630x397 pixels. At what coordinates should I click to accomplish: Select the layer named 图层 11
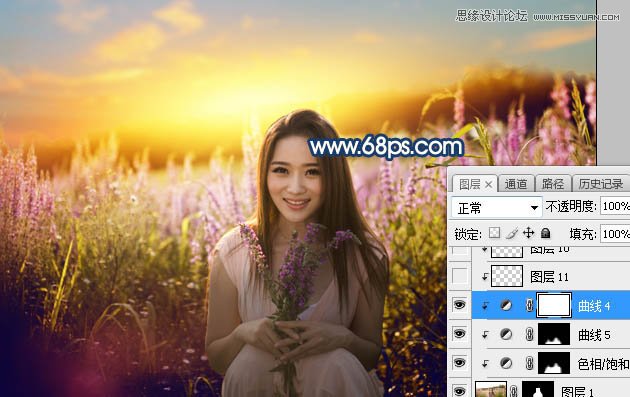[x=549, y=276]
